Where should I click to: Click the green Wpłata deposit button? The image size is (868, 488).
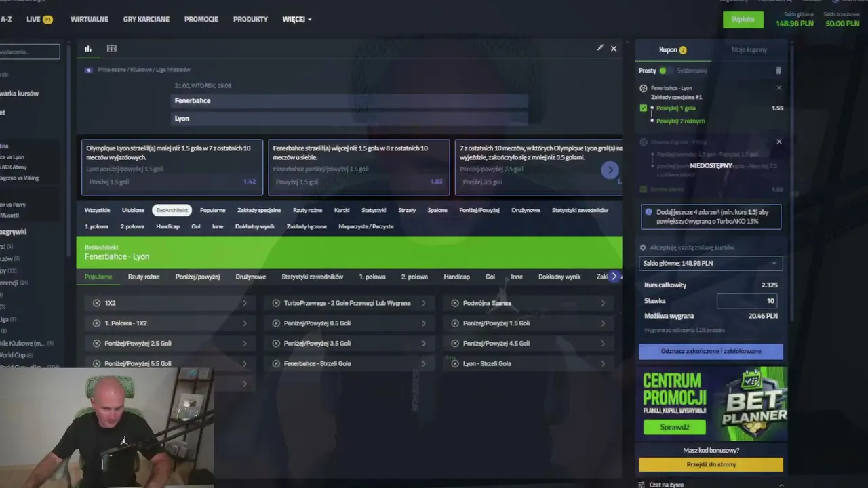[x=743, y=19]
